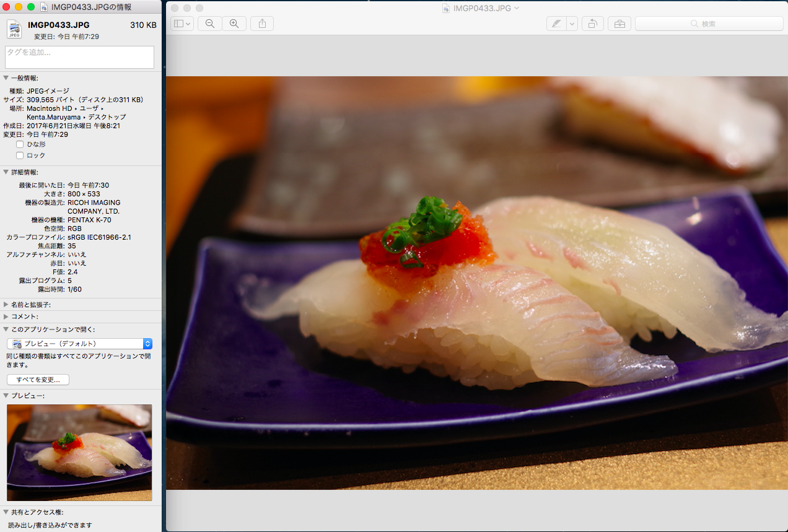This screenshot has width=788, height=532.
Task: Click the JPEG proxy icon in Preview title
Action: point(447,8)
